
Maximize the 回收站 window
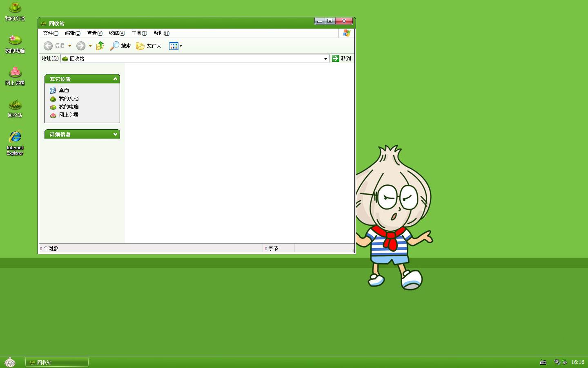[x=330, y=21]
